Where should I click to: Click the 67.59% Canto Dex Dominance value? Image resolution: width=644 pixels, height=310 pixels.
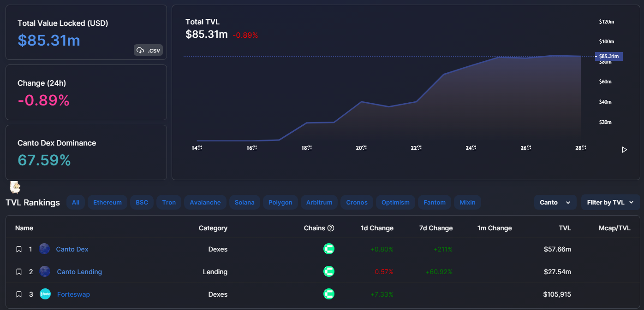point(44,160)
